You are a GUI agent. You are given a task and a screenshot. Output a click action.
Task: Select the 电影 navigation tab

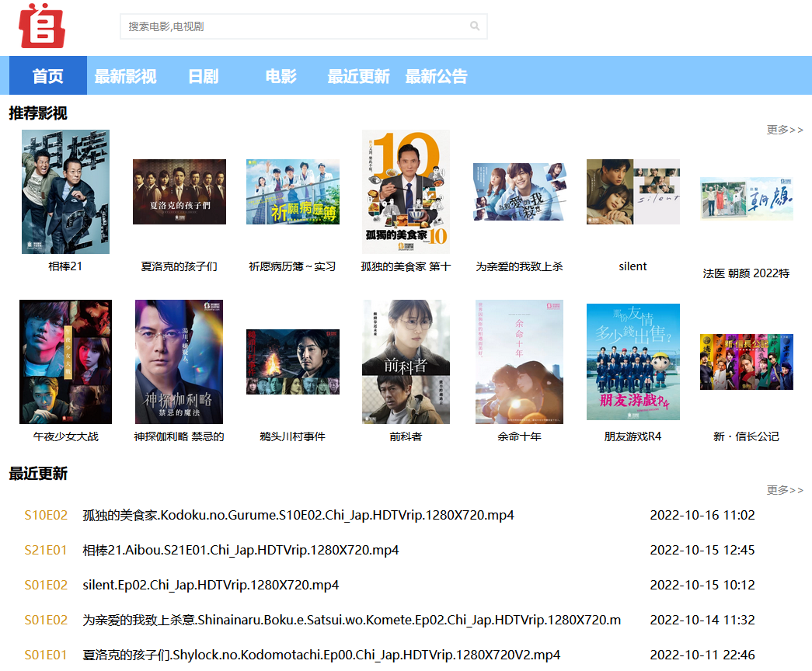(281, 76)
